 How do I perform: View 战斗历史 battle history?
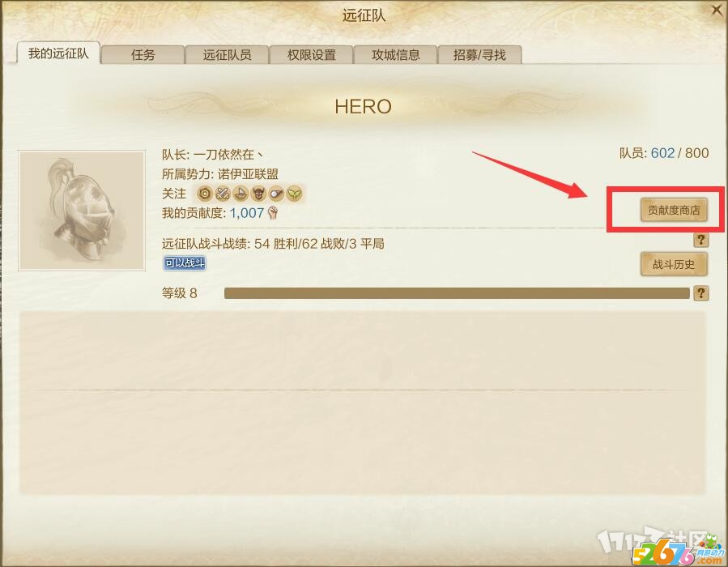pyautogui.click(x=674, y=264)
